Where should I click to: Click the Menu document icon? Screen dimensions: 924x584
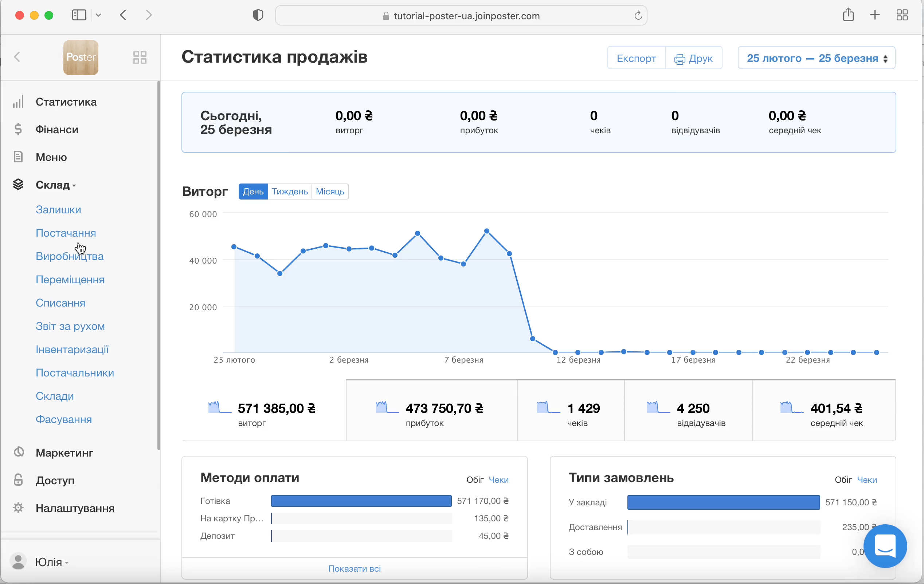coord(18,157)
